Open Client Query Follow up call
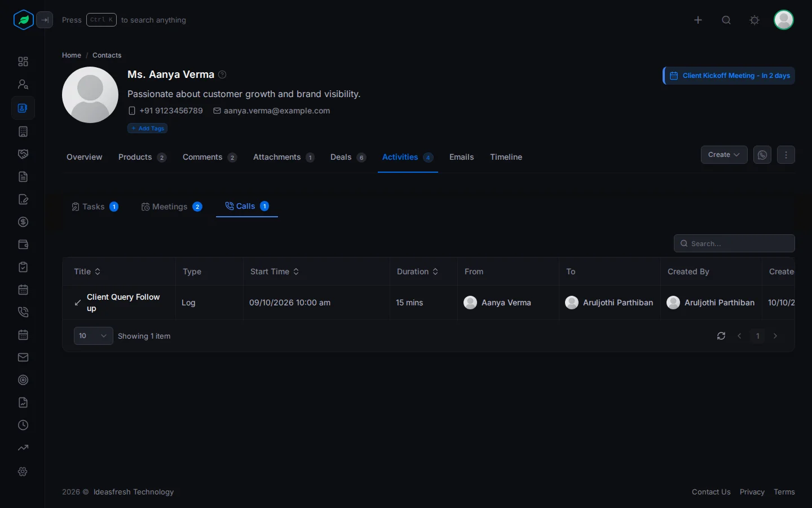 [x=123, y=303]
